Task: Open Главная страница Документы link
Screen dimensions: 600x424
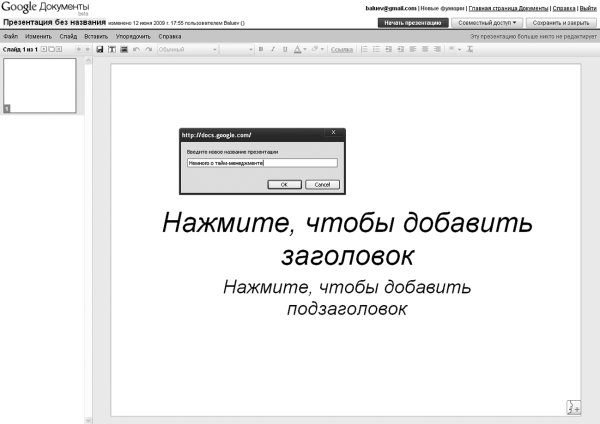Action: pos(508,8)
